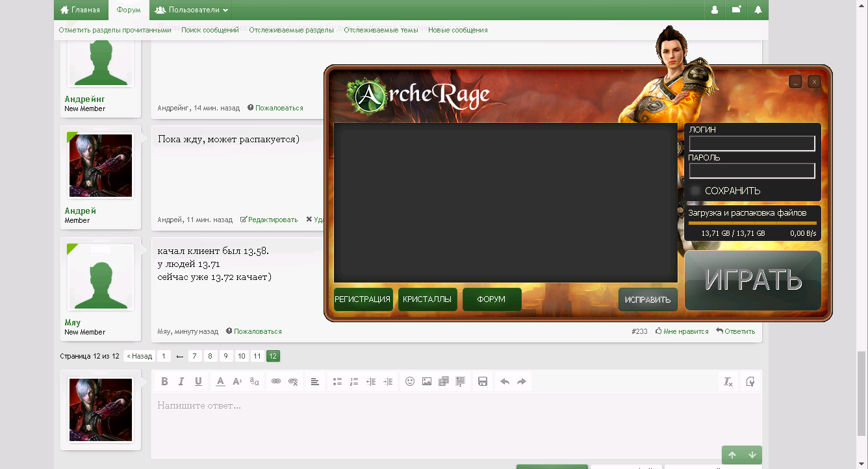868x469 pixels.
Task: Save draft with the floppy disk icon
Action: tap(483, 381)
